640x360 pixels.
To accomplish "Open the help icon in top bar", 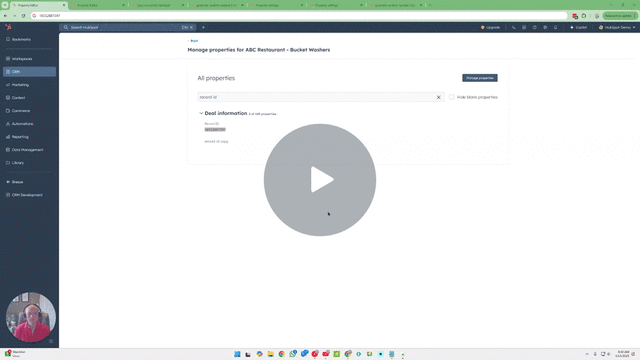I will click(535, 27).
